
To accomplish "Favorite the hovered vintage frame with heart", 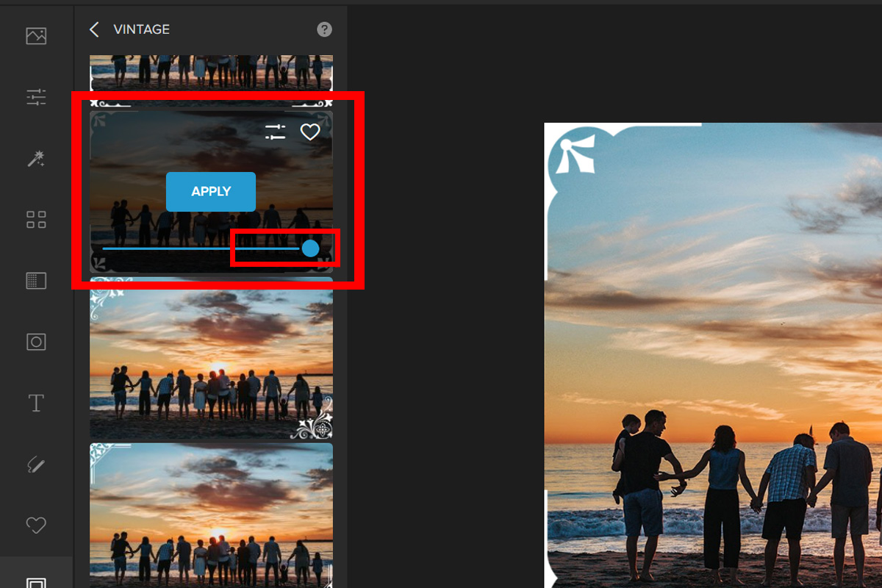I will click(310, 132).
